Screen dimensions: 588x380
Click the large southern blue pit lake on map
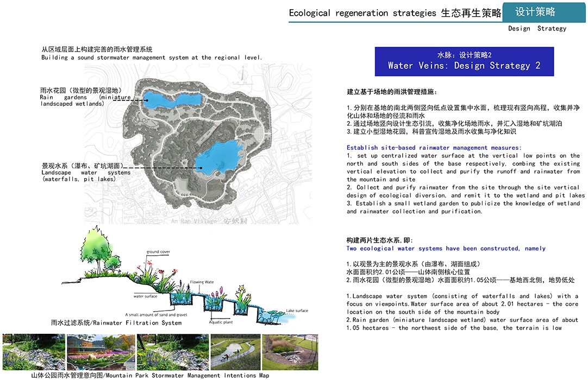pos(219,157)
